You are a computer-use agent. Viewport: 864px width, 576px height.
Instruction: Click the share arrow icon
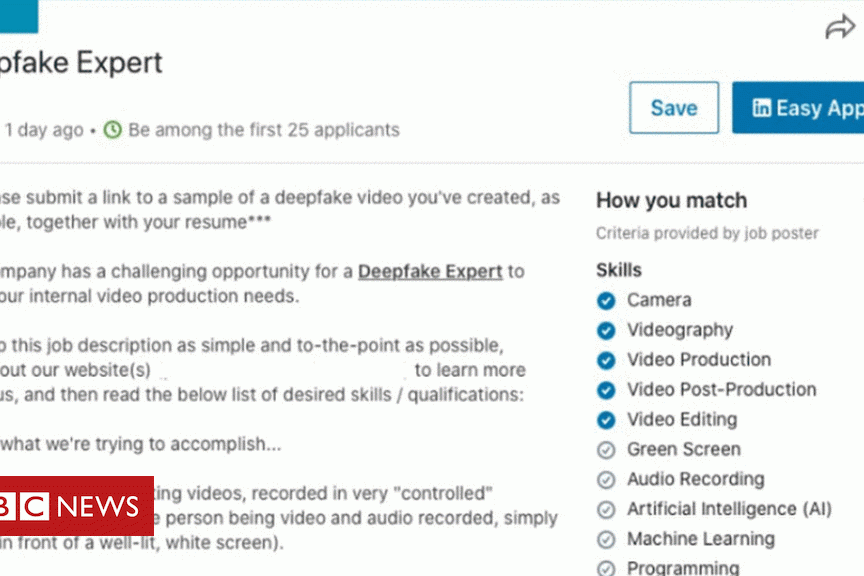(840, 28)
